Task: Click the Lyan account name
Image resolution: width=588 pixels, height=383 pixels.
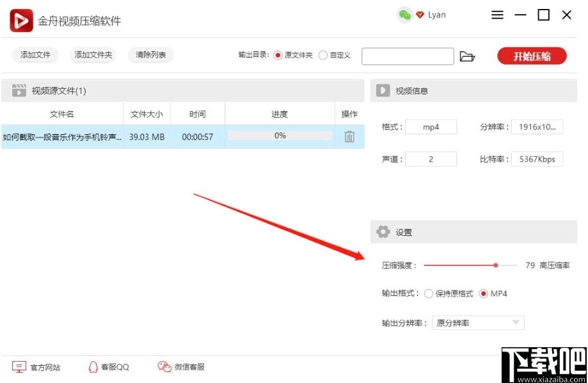Action: (x=438, y=14)
